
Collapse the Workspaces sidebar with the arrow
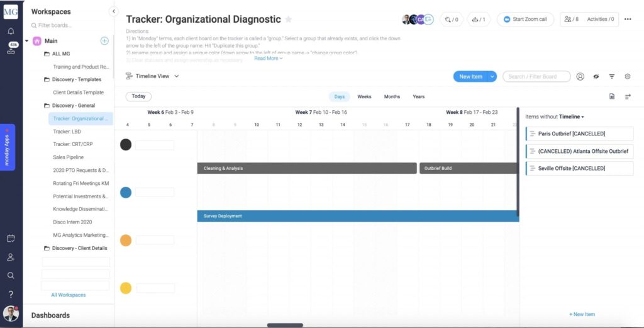pos(113,11)
